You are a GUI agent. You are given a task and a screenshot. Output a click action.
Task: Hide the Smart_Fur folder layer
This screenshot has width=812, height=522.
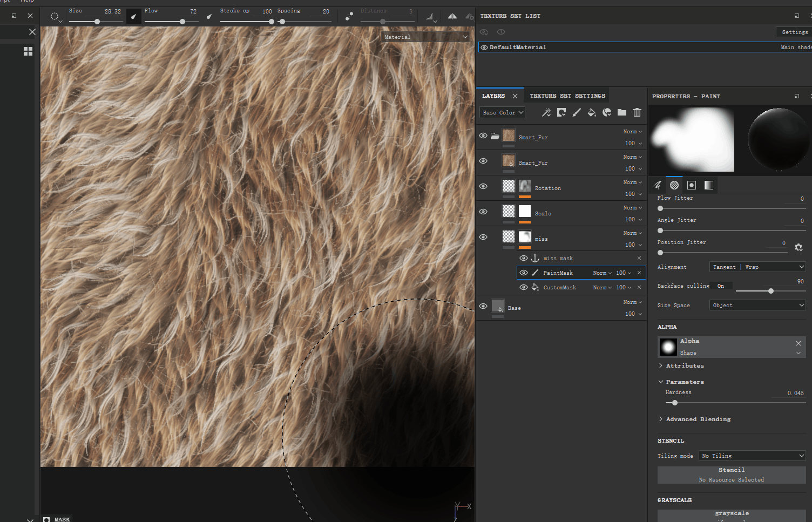click(483, 135)
